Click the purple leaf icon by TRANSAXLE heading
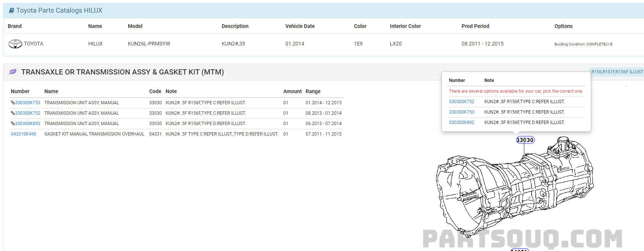644x251 pixels. click(x=13, y=72)
